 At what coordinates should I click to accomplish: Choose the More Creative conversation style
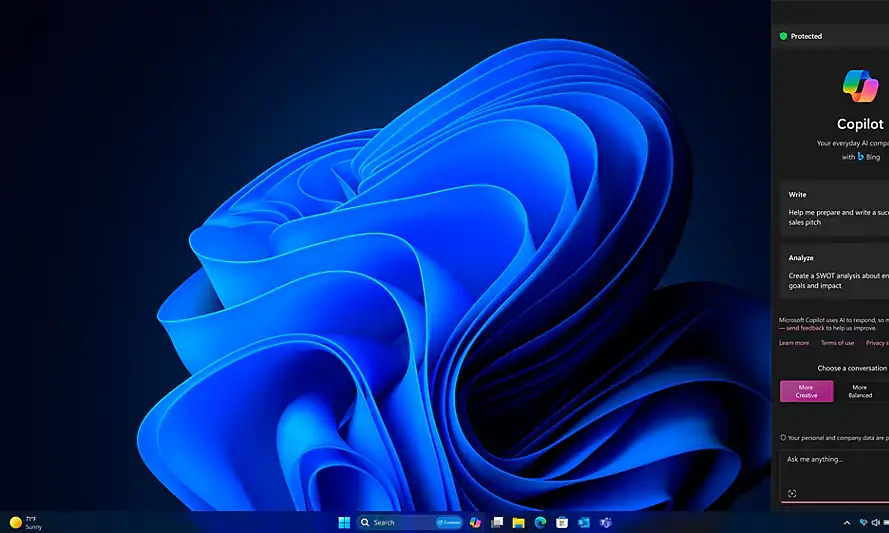[x=806, y=391]
